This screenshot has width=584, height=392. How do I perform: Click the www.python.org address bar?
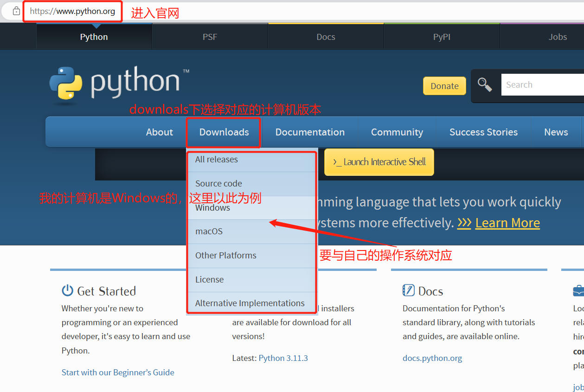click(x=73, y=11)
